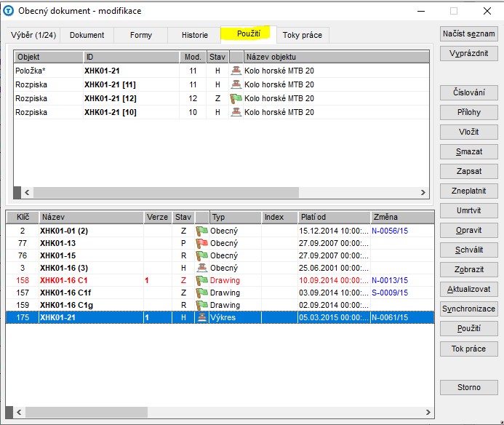Click the red flag icon beside XHK01-13
The image size is (504, 425).
202,243
